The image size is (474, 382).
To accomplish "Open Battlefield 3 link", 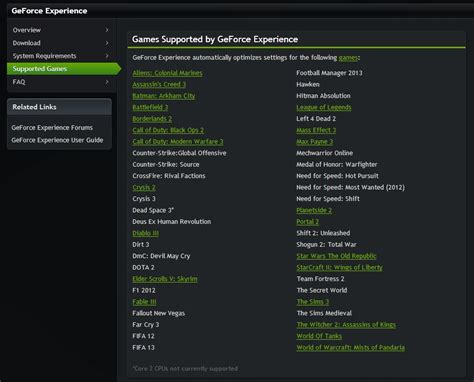I will click(x=150, y=107).
